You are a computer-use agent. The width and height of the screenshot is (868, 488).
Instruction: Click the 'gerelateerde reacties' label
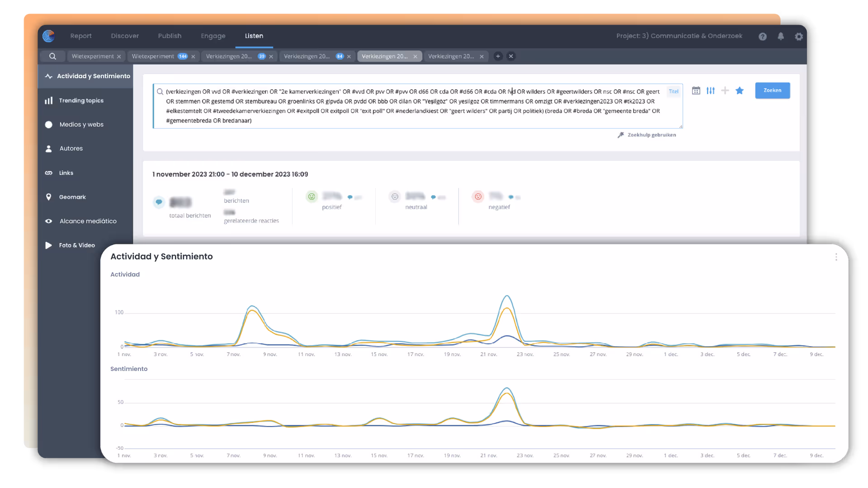pyautogui.click(x=251, y=221)
